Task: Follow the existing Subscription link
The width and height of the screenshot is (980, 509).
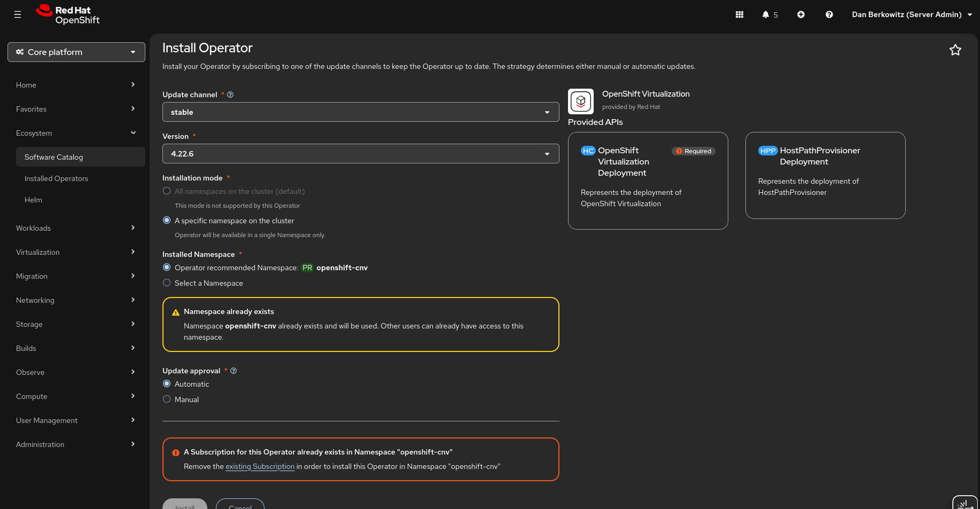Action: (x=260, y=466)
